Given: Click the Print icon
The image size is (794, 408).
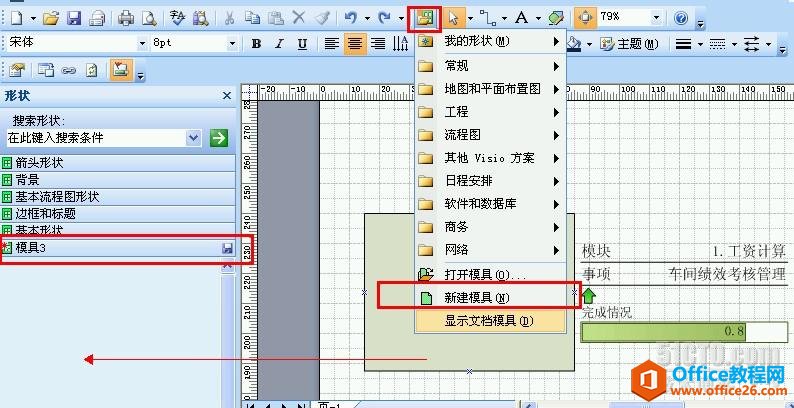Looking at the screenshot, I should pos(126,19).
